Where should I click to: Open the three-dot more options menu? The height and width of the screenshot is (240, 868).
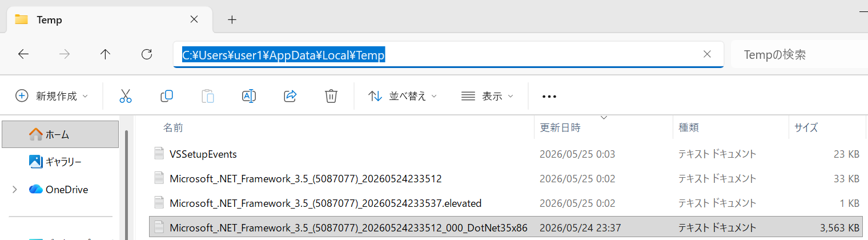(x=549, y=97)
